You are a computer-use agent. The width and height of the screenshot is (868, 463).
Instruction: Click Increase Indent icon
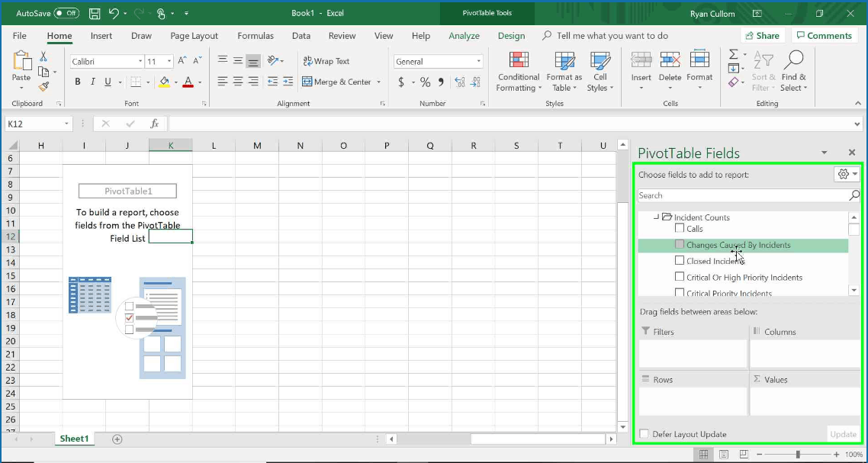pyautogui.click(x=288, y=82)
